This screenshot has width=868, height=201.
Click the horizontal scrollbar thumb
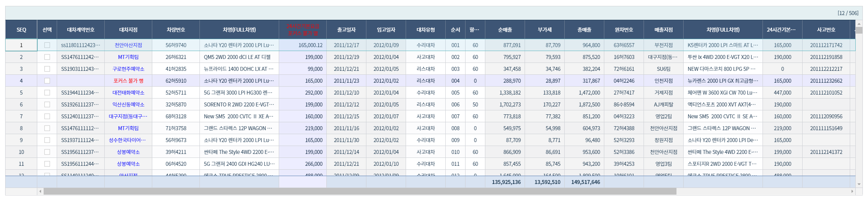tap(359, 192)
